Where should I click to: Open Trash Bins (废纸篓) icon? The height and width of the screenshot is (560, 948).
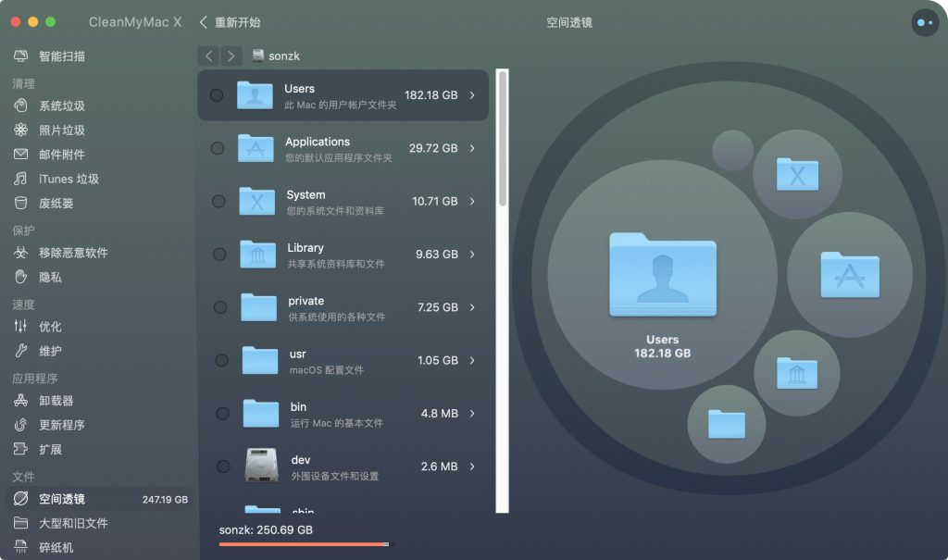[x=20, y=204]
